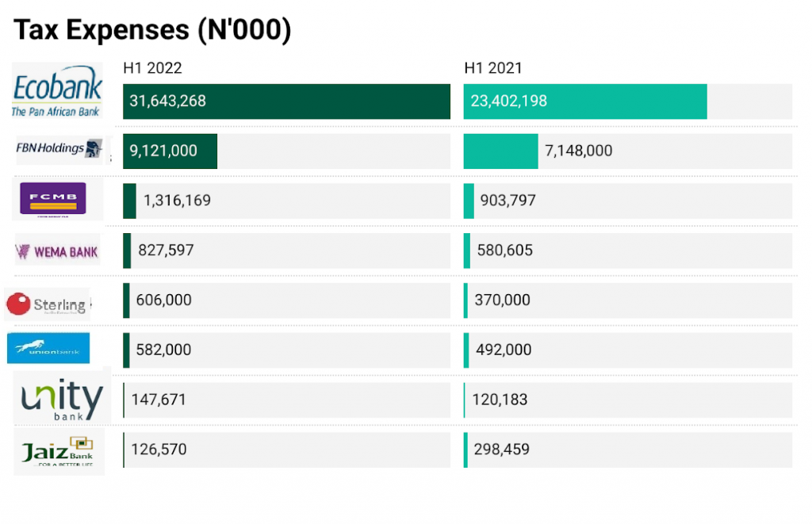Select Unity Bank's 147,671 value
This screenshot has width=812, height=524.
tap(159, 400)
